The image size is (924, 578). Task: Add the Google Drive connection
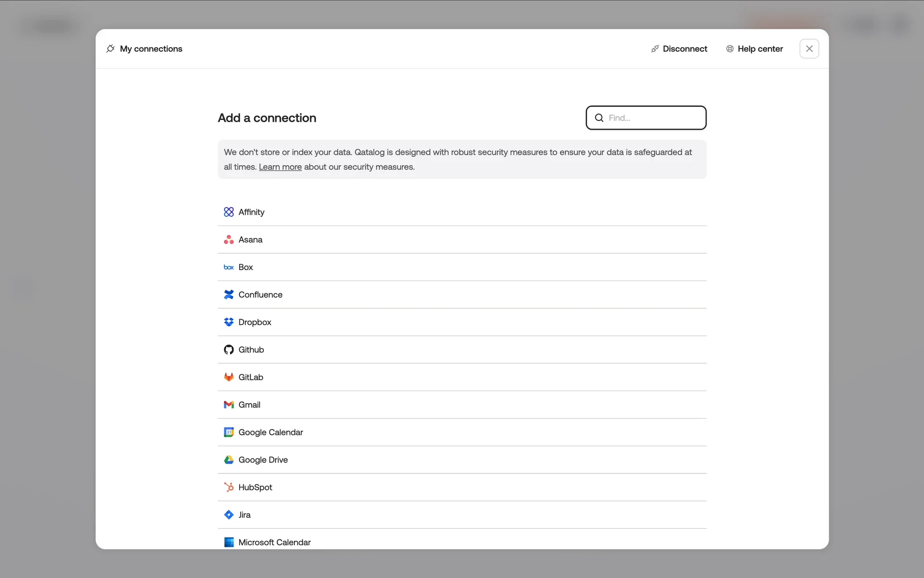pyautogui.click(x=263, y=460)
